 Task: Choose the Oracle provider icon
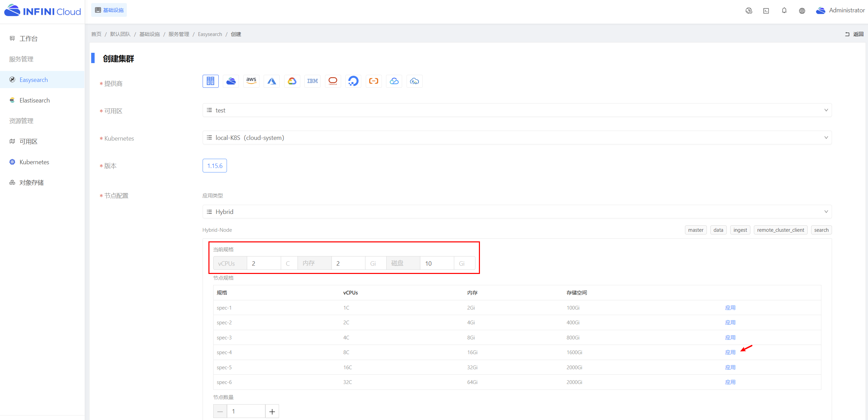tap(333, 81)
